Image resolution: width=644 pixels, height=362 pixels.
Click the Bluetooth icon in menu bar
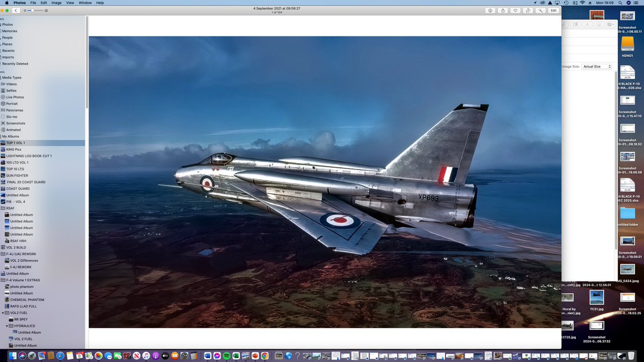tap(574, 3)
